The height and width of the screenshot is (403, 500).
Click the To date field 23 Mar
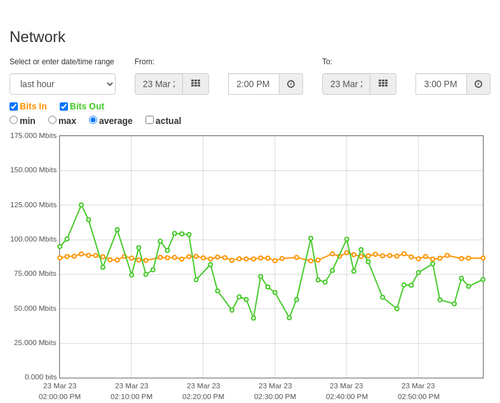click(x=346, y=84)
